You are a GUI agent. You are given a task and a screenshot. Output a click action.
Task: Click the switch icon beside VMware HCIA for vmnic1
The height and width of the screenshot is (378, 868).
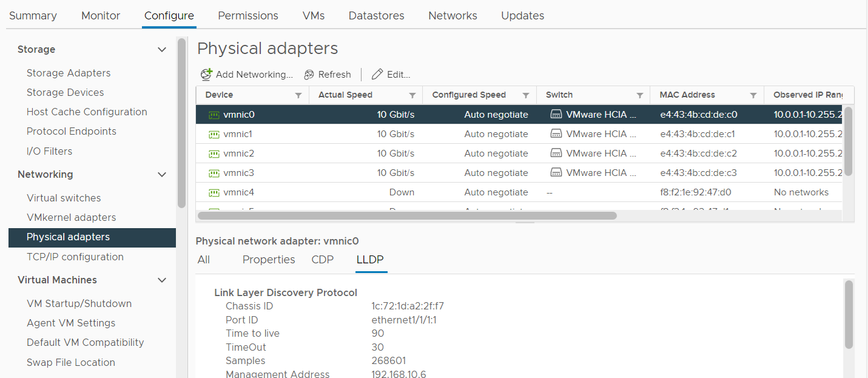point(556,133)
